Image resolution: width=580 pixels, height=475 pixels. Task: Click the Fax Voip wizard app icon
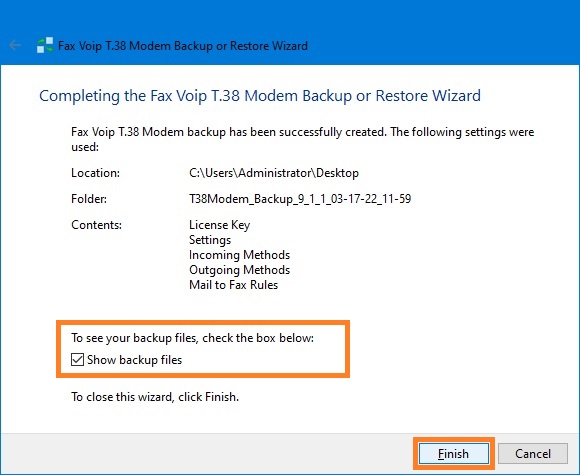click(x=45, y=46)
